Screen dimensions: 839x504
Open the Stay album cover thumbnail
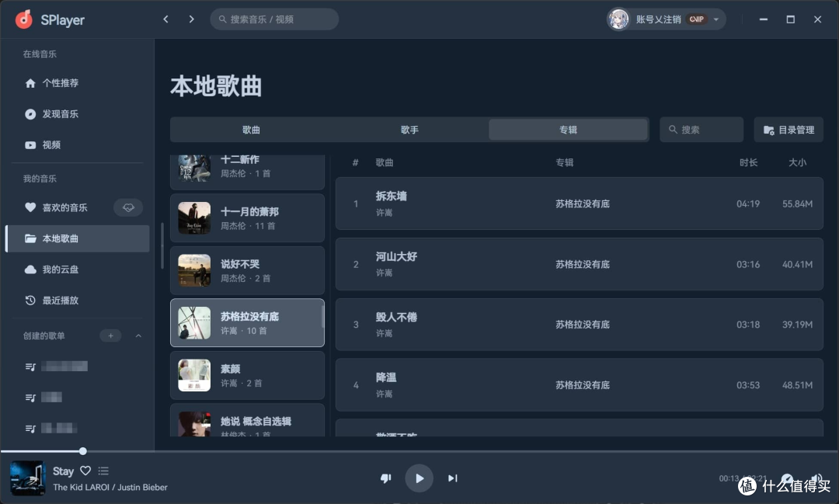(x=28, y=478)
